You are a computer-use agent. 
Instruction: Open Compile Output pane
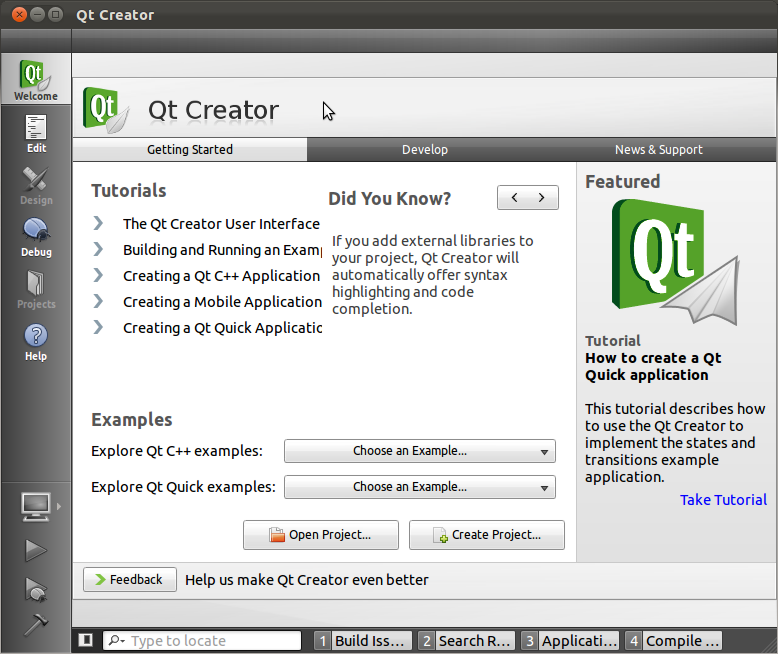pos(674,641)
